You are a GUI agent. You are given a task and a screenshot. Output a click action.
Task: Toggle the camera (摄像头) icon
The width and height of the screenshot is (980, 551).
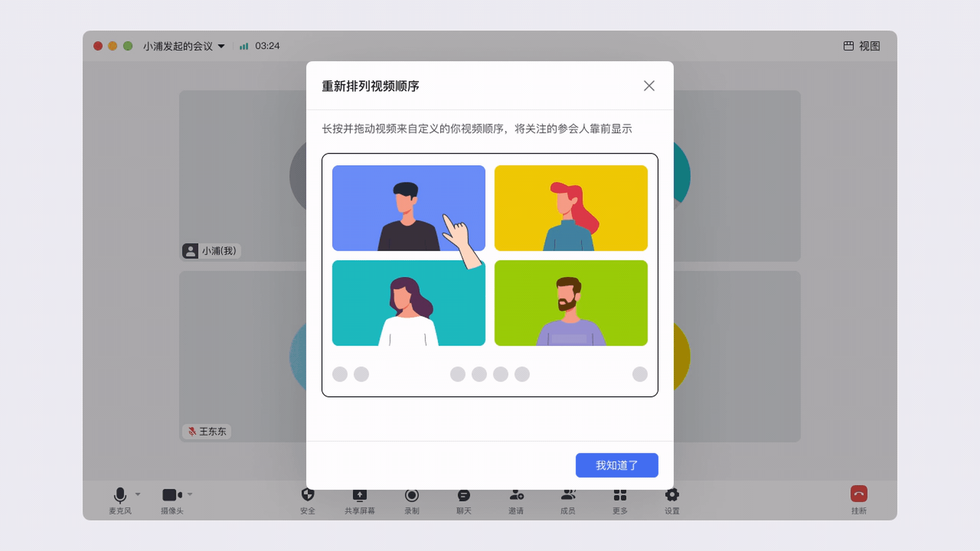click(171, 495)
